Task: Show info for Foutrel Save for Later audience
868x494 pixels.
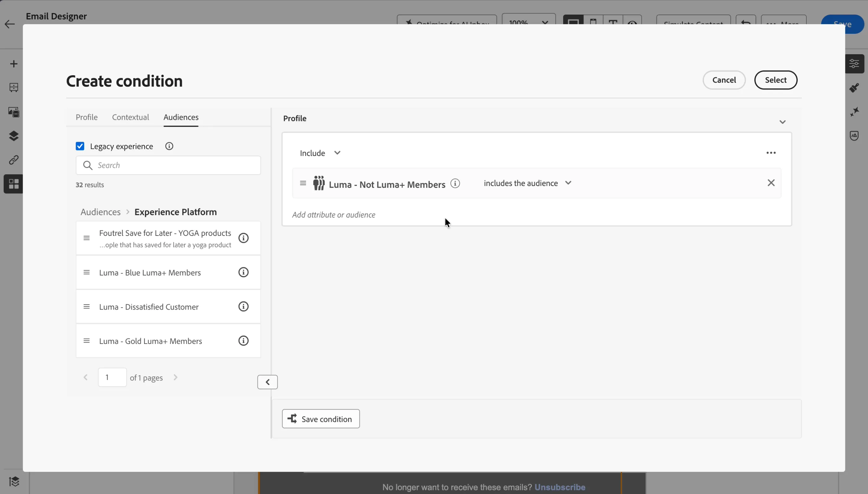Action: coord(243,238)
